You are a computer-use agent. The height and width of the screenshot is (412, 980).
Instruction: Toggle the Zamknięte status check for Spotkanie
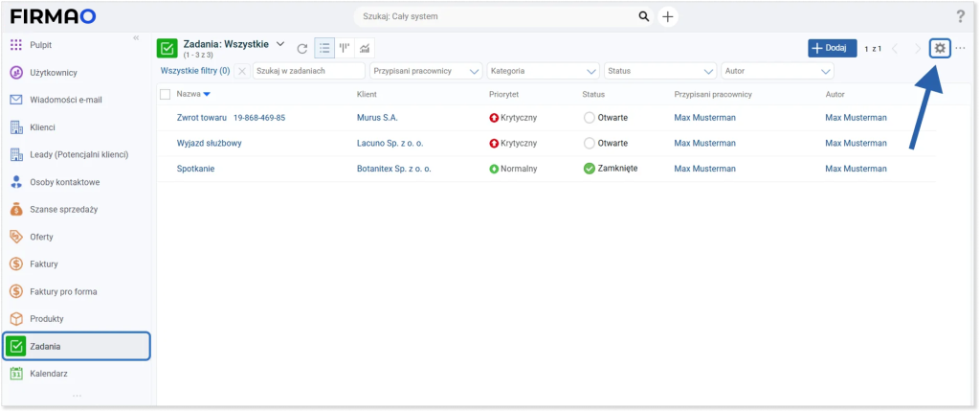coord(589,169)
